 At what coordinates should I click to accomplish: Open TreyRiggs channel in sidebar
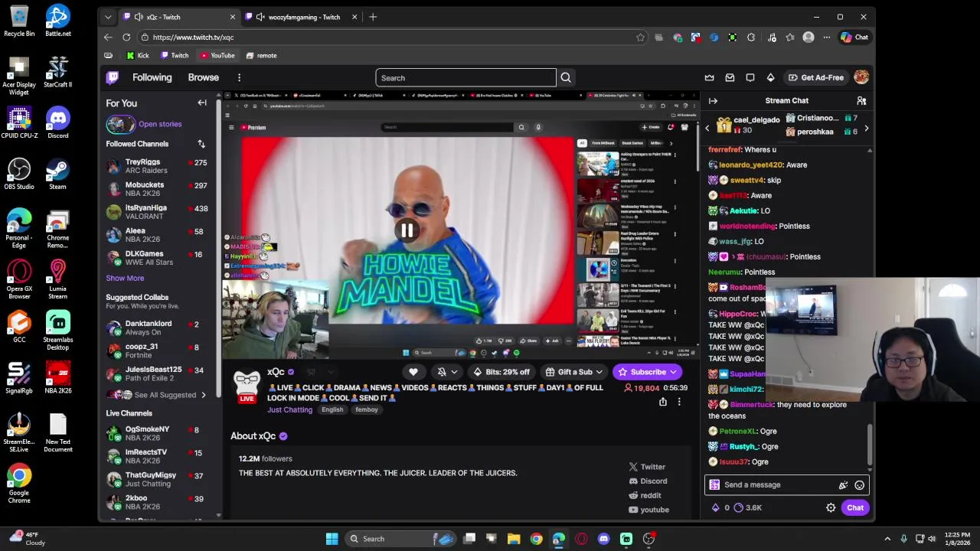click(x=161, y=166)
